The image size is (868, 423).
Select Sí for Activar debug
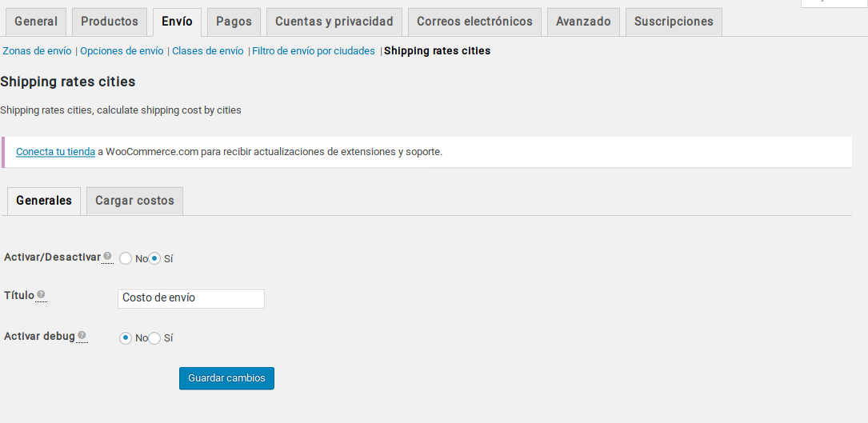pos(154,337)
